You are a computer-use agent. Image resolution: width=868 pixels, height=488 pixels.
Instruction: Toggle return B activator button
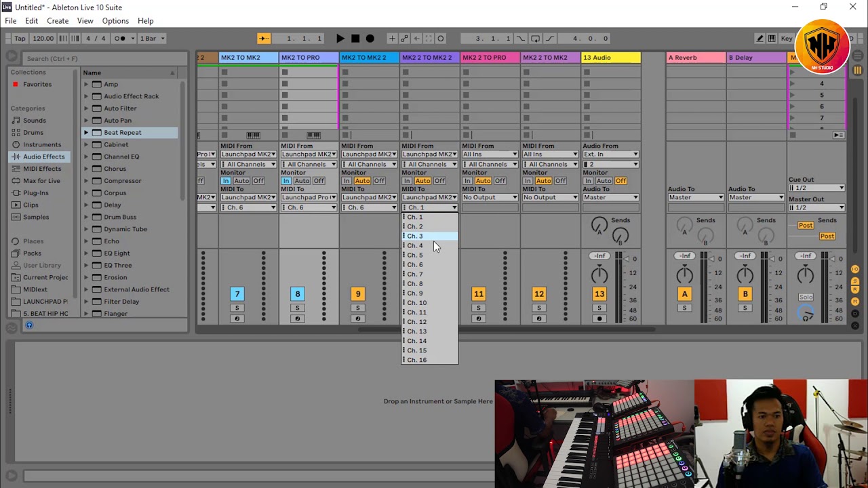pyautogui.click(x=745, y=293)
